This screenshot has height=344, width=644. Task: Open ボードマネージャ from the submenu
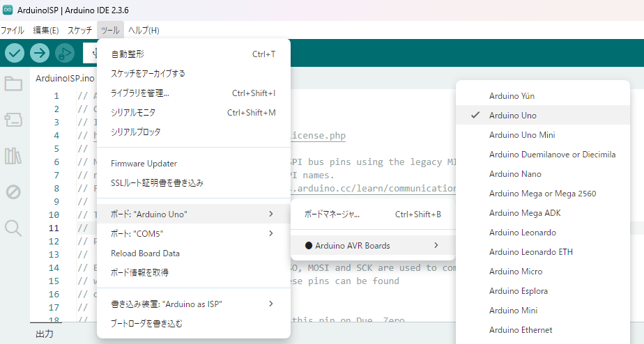pyautogui.click(x=332, y=214)
